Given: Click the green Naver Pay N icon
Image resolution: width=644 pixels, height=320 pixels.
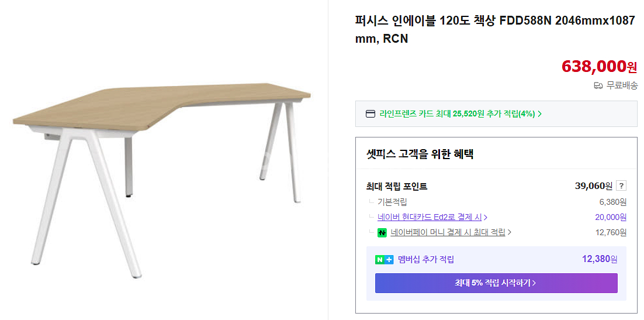Looking at the screenshot, I should [x=382, y=232].
